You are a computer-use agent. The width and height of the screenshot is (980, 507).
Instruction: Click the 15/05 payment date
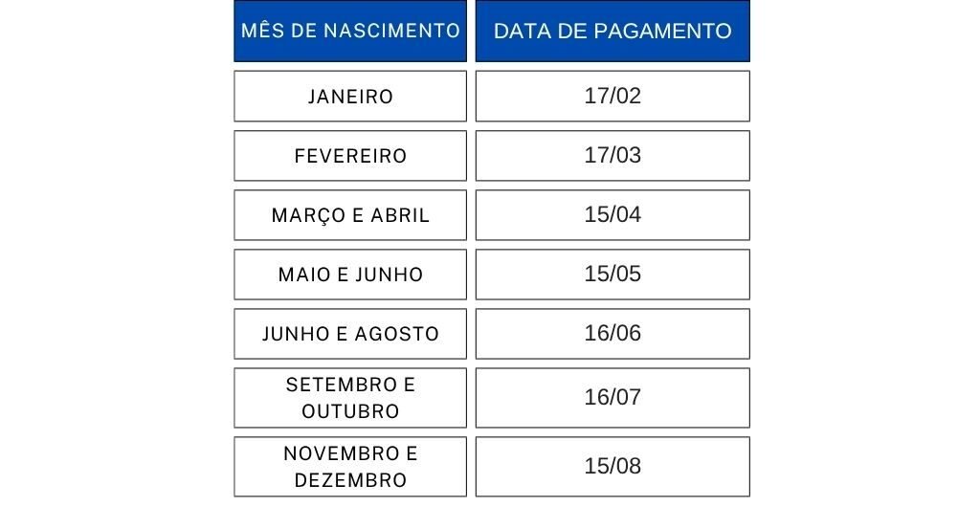coord(612,275)
